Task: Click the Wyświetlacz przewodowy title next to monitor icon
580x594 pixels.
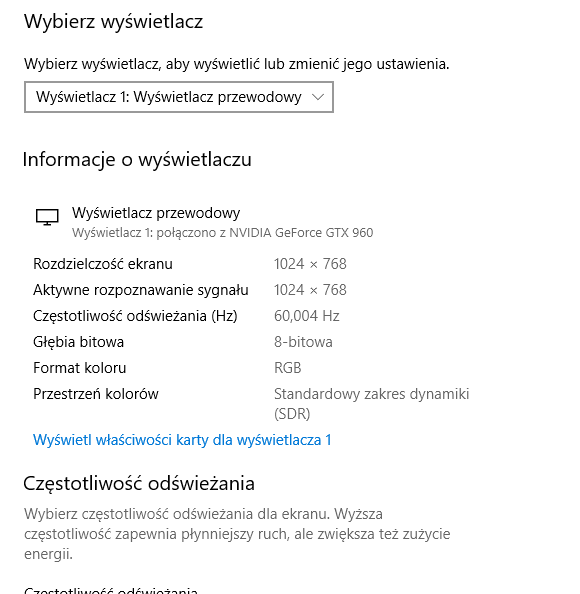Action: (156, 213)
